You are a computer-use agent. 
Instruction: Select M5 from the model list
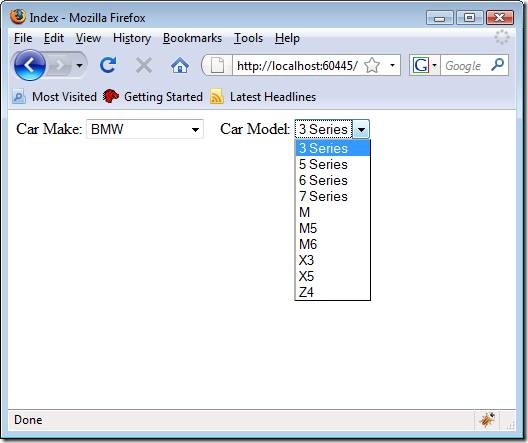[333, 228]
